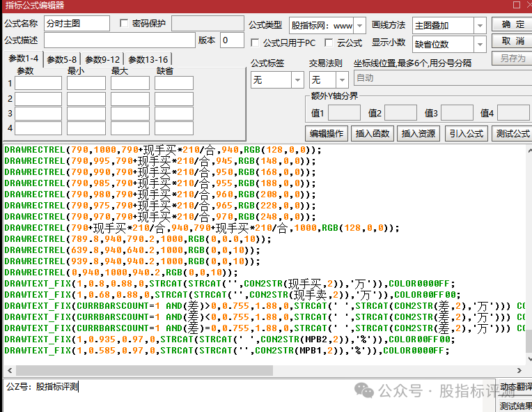Image resolution: width=532 pixels, height=412 pixels.
Task: Click the 另存为 button
Action: [513, 58]
